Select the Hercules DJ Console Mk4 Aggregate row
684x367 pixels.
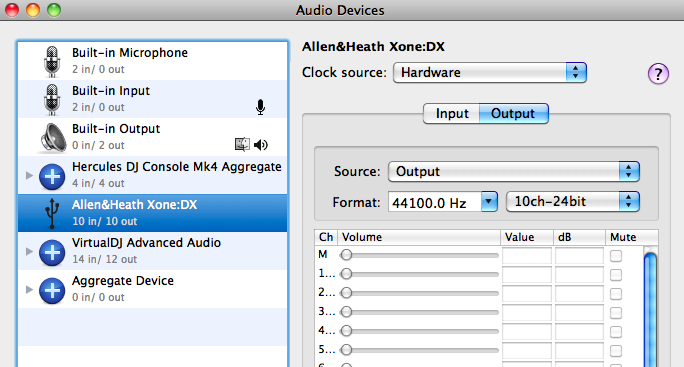[x=153, y=175]
